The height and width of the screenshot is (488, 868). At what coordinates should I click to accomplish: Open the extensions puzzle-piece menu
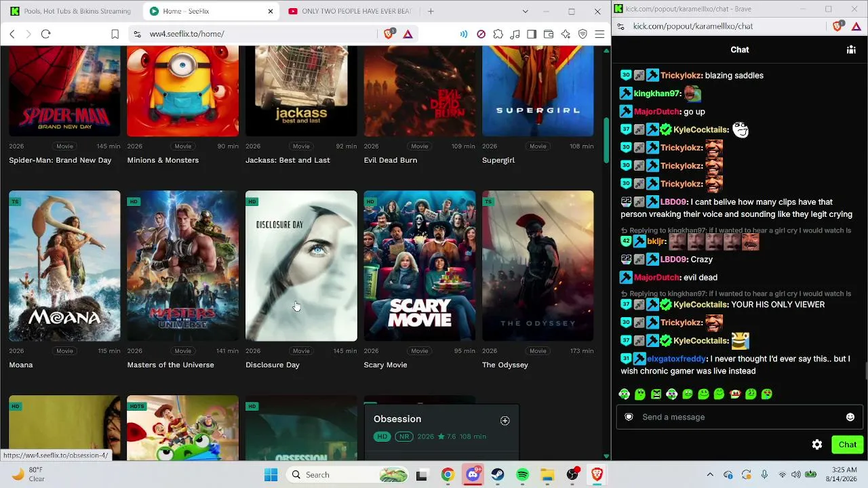(498, 34)
